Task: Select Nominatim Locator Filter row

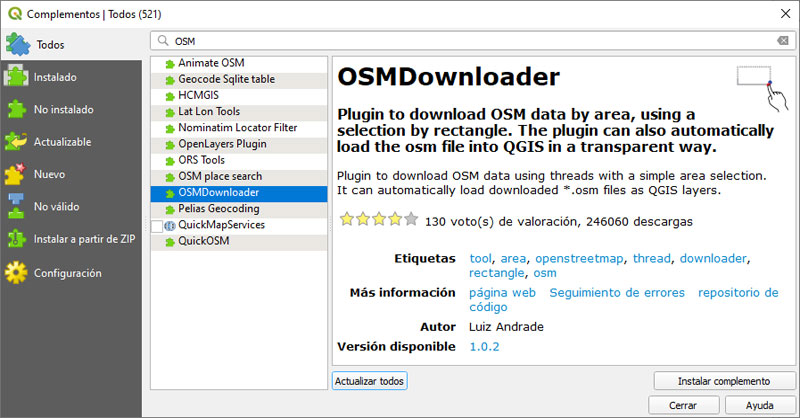Action: [x=239, y=128]
